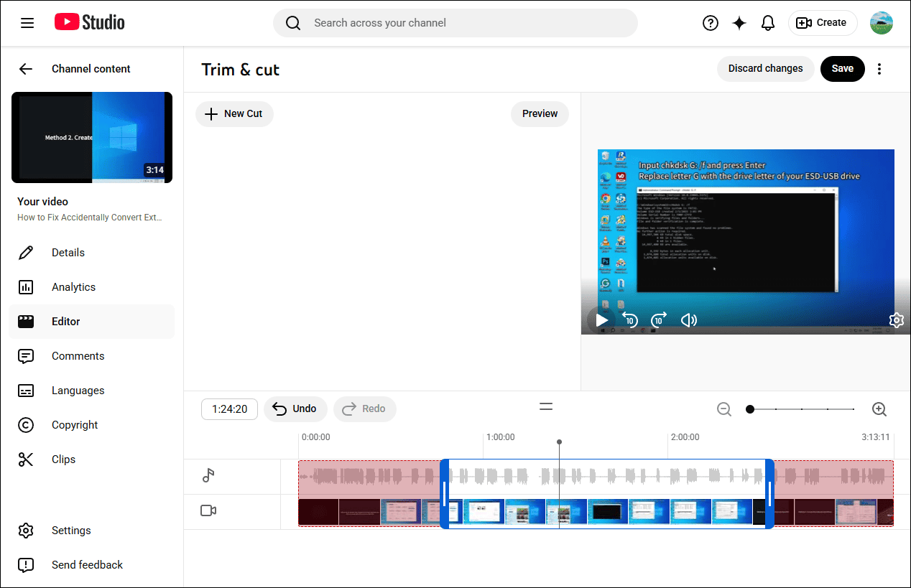Open the three-dot overflow menu near Save
Screen dimensions: 911x588
click(x=879, y=68)
